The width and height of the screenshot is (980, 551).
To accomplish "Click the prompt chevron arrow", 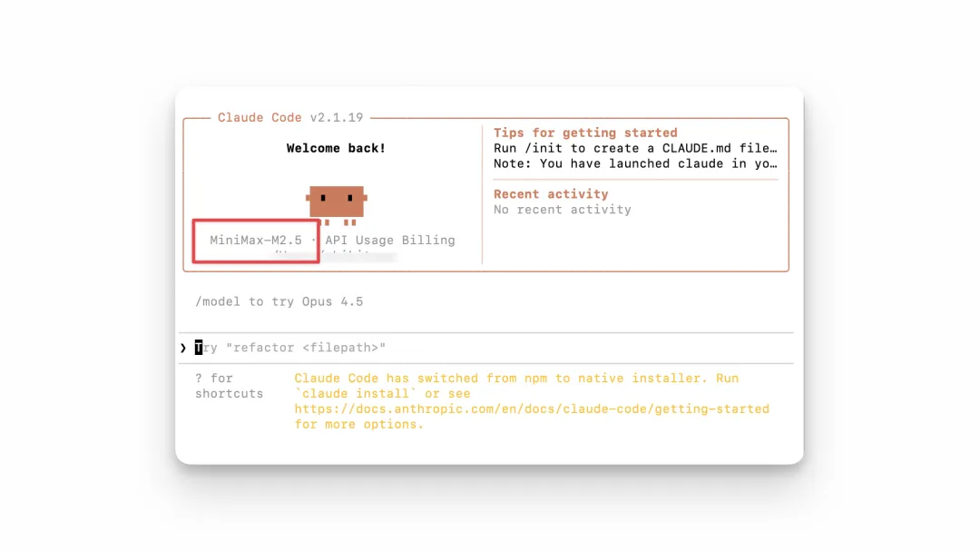I will point(183,348).
